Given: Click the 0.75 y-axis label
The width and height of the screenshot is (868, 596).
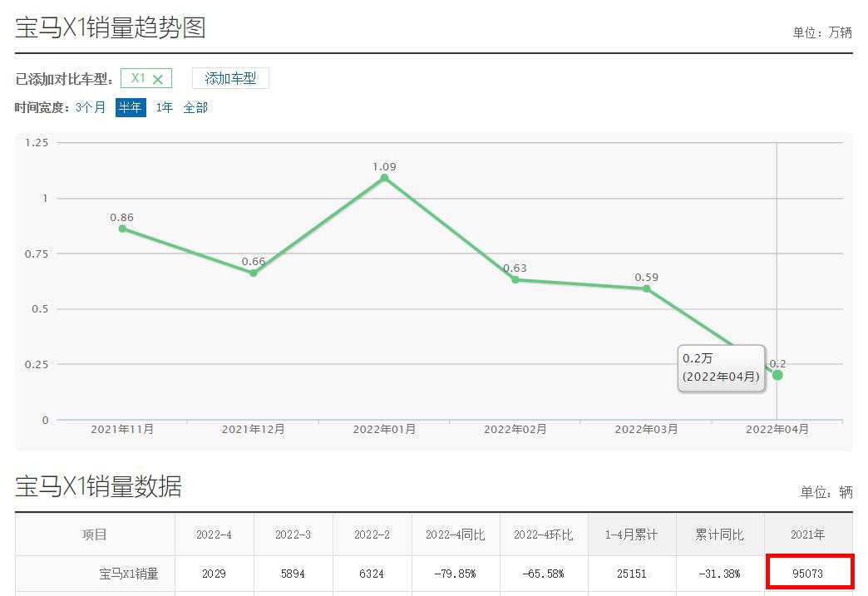Looking at the screenshot, I should click(x=37, y=254).
